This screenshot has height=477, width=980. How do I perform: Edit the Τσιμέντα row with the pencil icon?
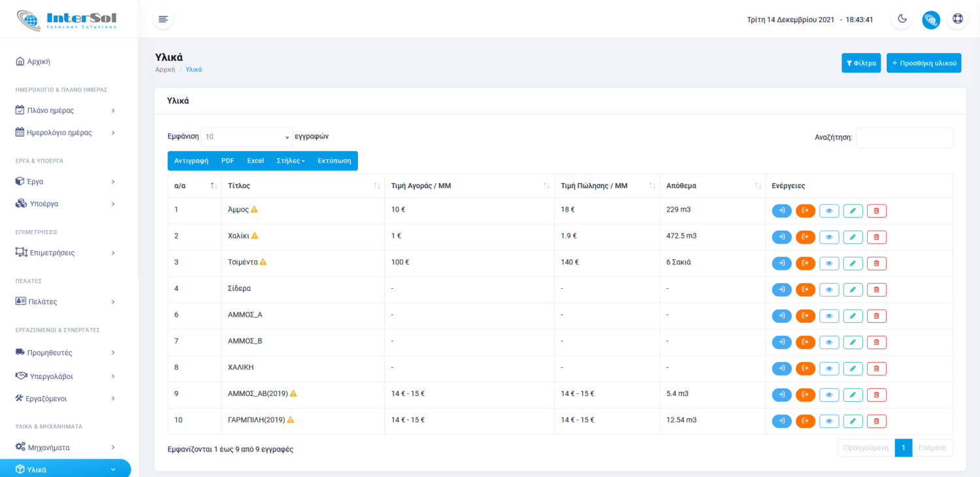tap(853, 263)
